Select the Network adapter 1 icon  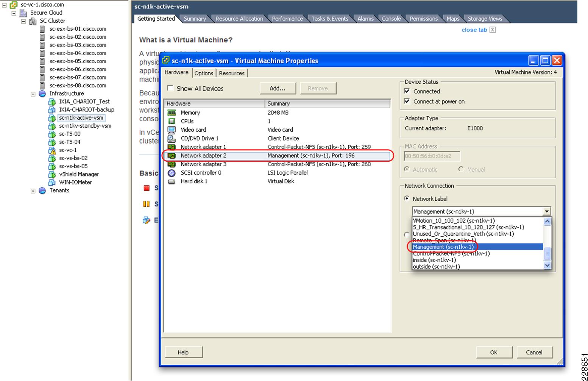[x=172, y=147]
